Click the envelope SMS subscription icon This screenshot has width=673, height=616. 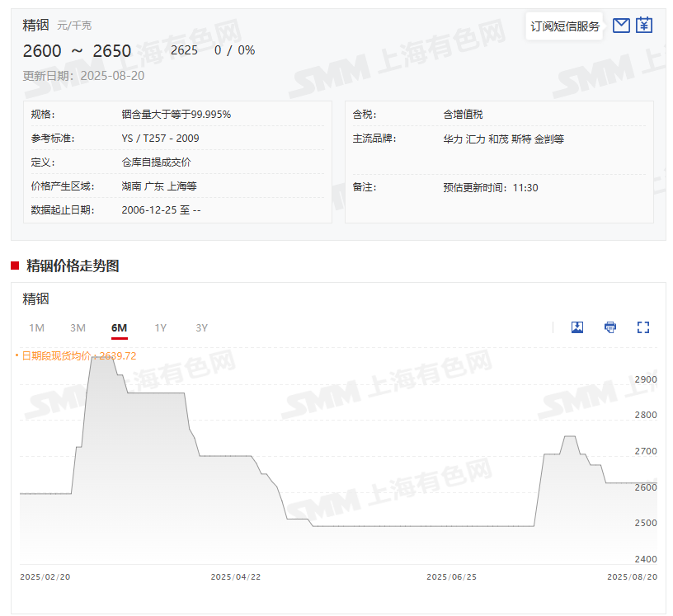(x=621, y=26)
